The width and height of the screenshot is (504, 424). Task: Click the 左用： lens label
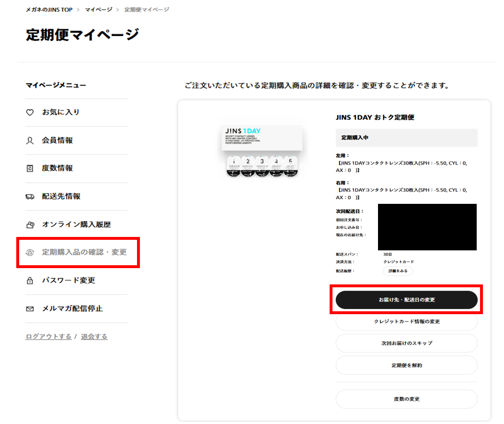[343, 156]
